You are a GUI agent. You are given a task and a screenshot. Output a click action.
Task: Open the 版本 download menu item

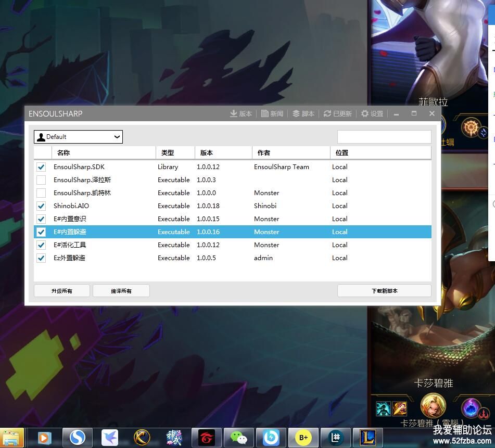[241, 113]
